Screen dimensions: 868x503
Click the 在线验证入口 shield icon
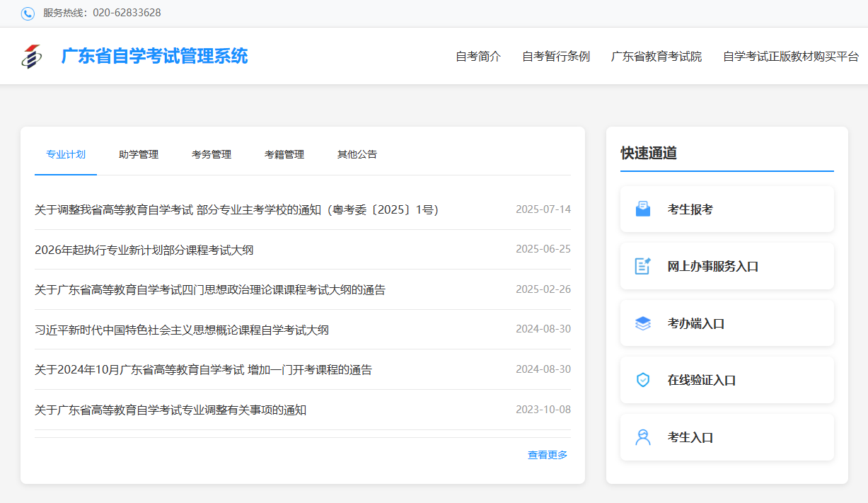click(x=642, y=380)
